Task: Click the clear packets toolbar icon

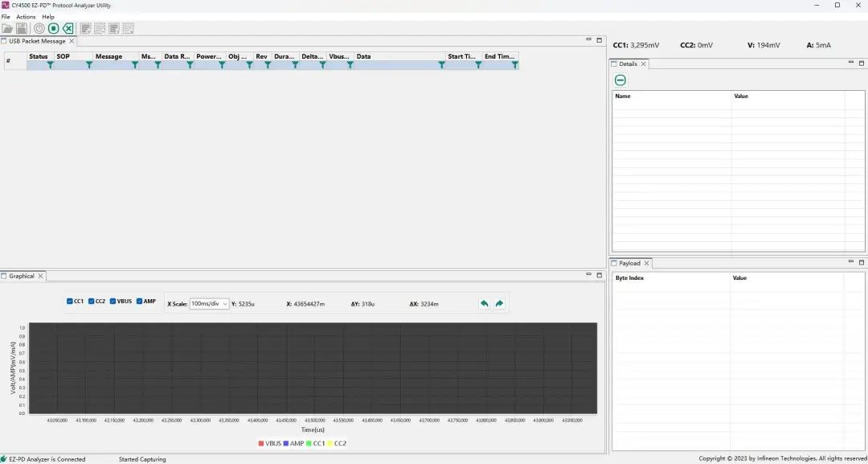Action: 68,28
